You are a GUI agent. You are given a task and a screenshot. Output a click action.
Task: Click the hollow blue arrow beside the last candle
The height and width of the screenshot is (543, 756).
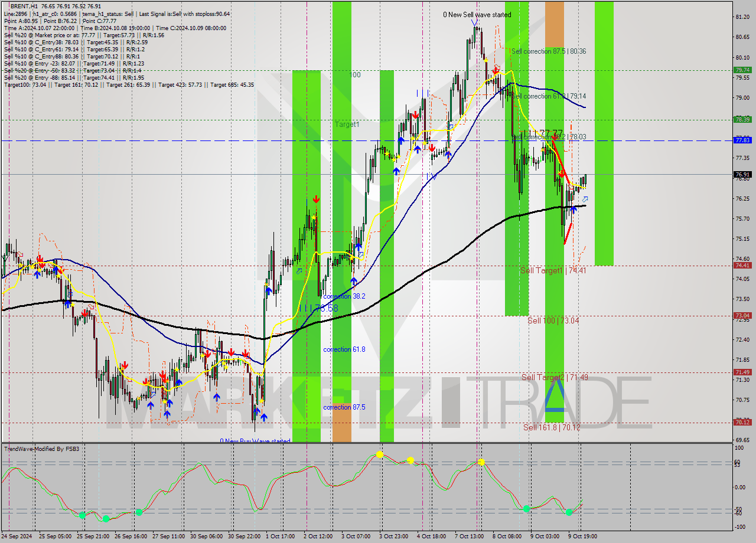click(585, 199)
